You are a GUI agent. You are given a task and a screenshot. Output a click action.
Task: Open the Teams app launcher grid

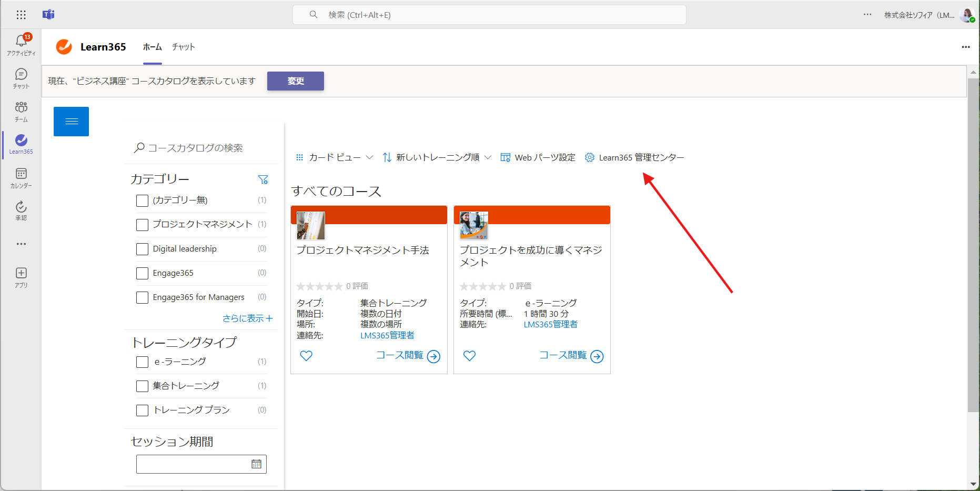click(x=21, y=15)
